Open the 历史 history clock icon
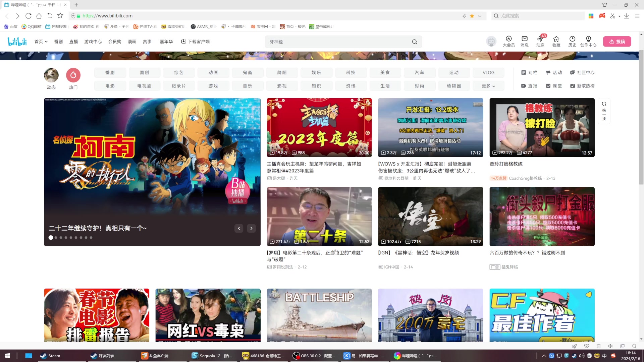Screen dimensions: 644x362 pyautogui.click(x=572, y=41)
